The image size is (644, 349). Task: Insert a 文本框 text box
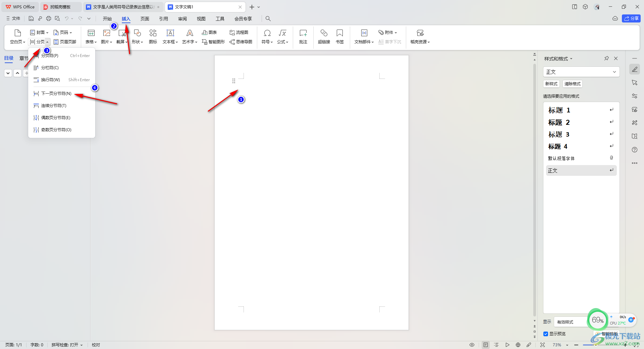point(170,37)
